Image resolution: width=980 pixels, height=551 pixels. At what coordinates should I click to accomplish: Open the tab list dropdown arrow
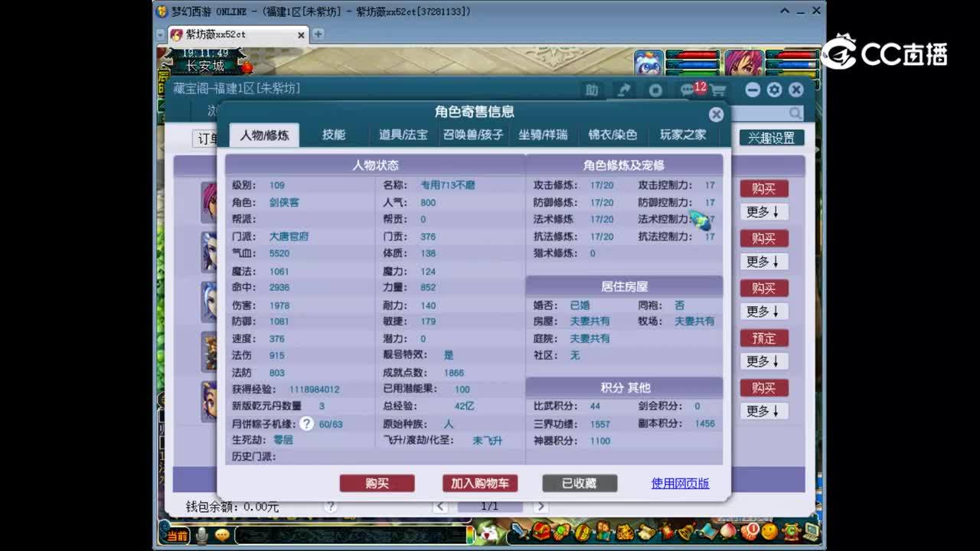click(160, 34)
